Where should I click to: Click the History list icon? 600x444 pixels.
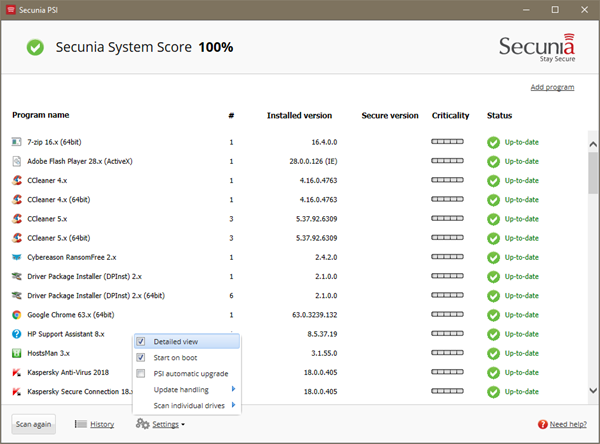click(x=80, y=424)
